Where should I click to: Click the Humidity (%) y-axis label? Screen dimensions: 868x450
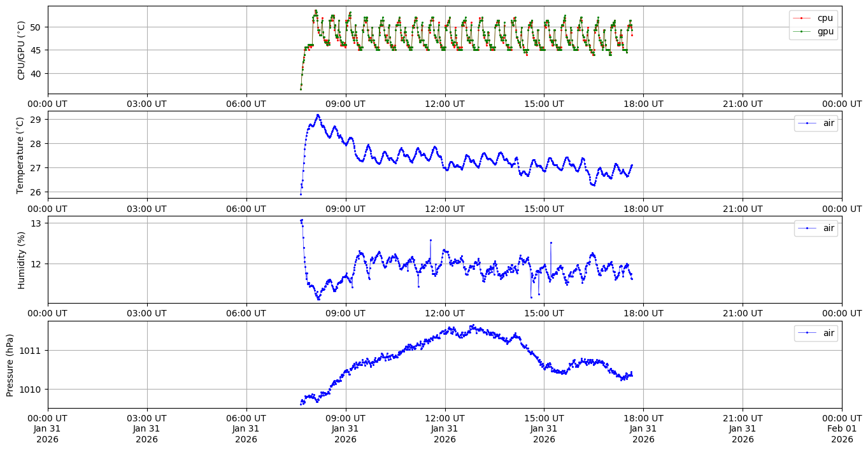22,260
